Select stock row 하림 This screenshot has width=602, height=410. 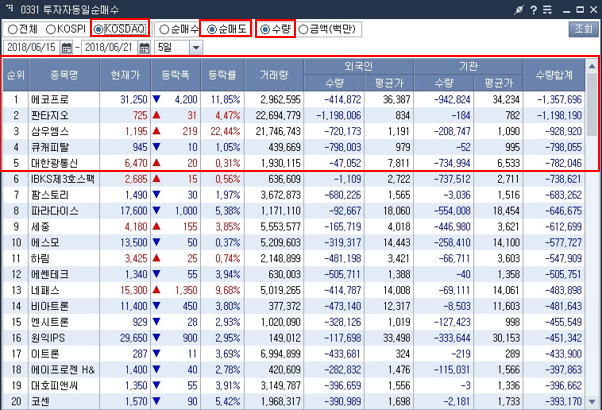(294, 258)
